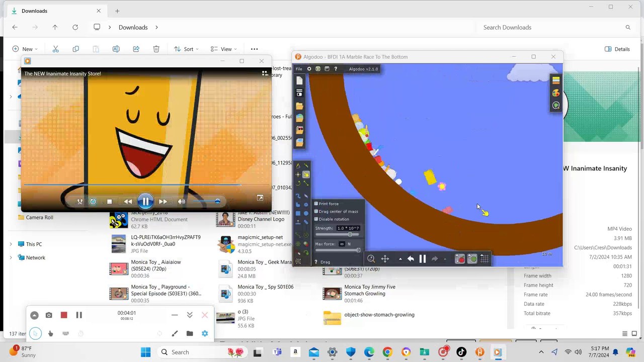Toggle gravity apple icon in Algodoo
644x362 pixels.
pyautogui.click(x=460, y=259)
